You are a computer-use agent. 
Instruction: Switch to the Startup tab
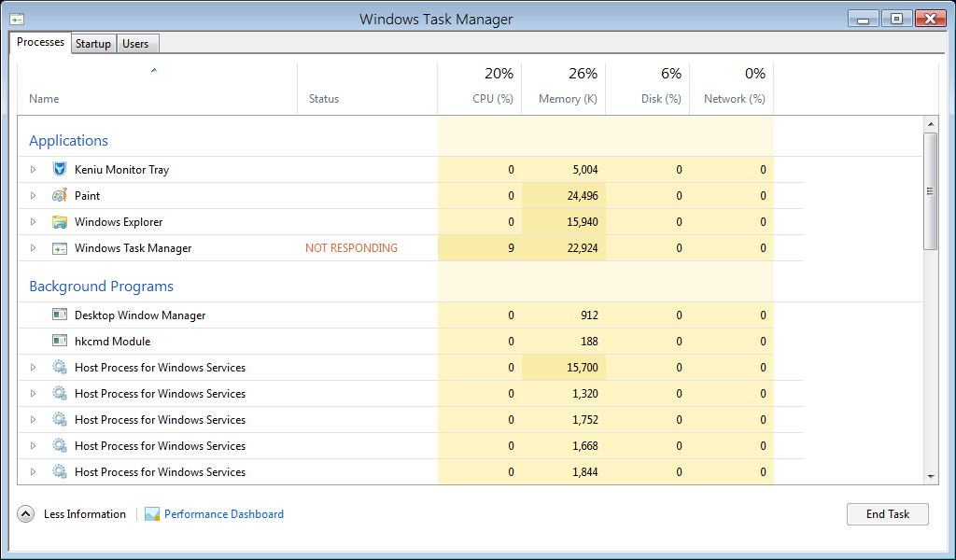[x=93, y=44]
